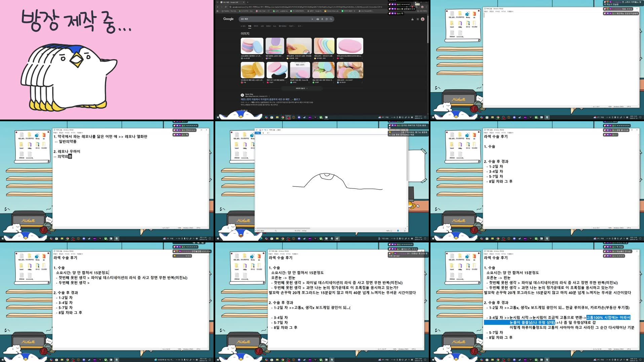
Task: Click the Google account profile avatar
Action: tap(422, 19)
